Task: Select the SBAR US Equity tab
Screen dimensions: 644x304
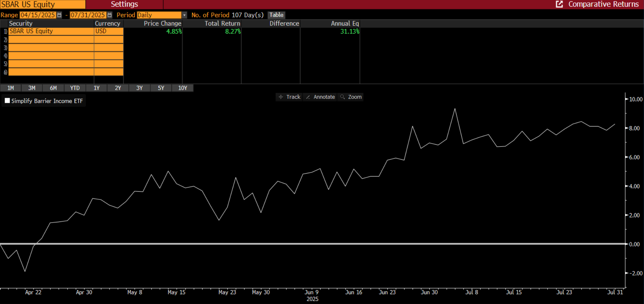Action: point(43,4)
